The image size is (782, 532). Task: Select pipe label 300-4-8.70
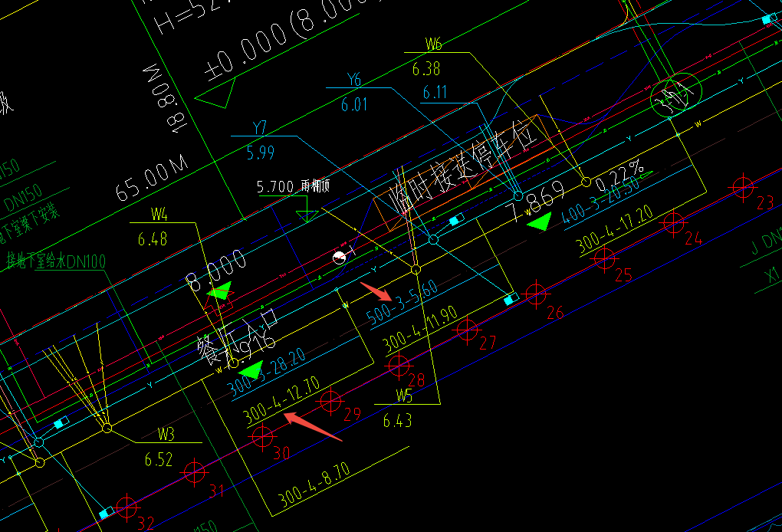[x=314, y=484]
